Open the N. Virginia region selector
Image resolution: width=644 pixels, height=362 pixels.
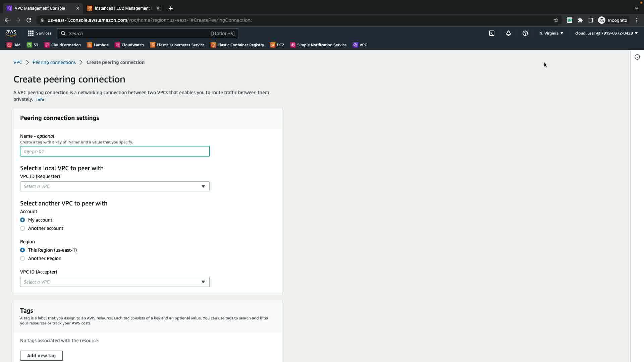551,33
